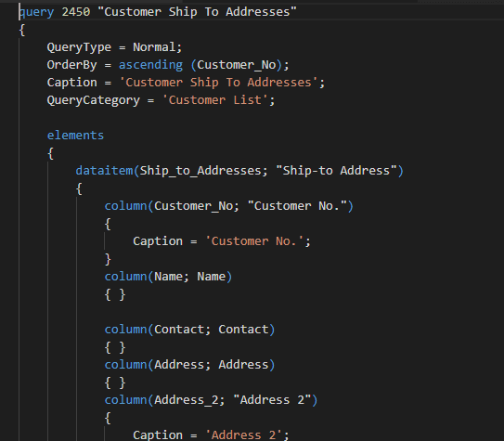Click the empty braces below column(Name; Name)

click(x=115, y=294)
